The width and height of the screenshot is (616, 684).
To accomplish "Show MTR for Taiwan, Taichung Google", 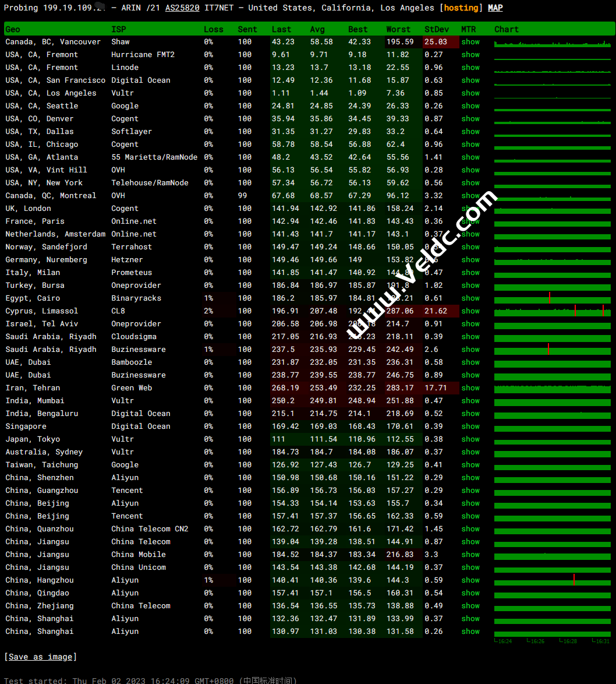I will (x=470, y=465).
